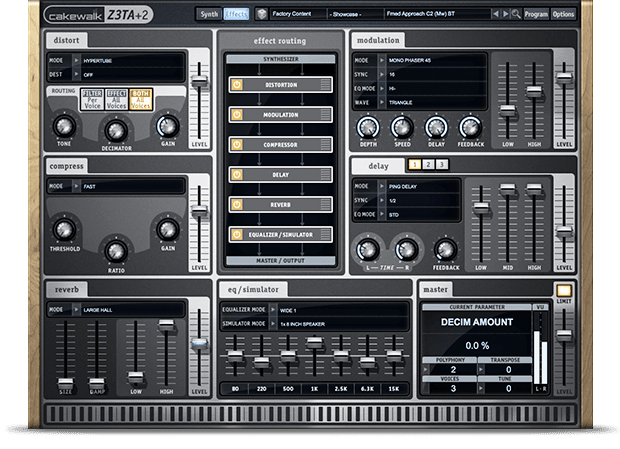This screenshot has height=449, width=620.
Task: Click the modulation Feedback knob
Action: point(470,127)
